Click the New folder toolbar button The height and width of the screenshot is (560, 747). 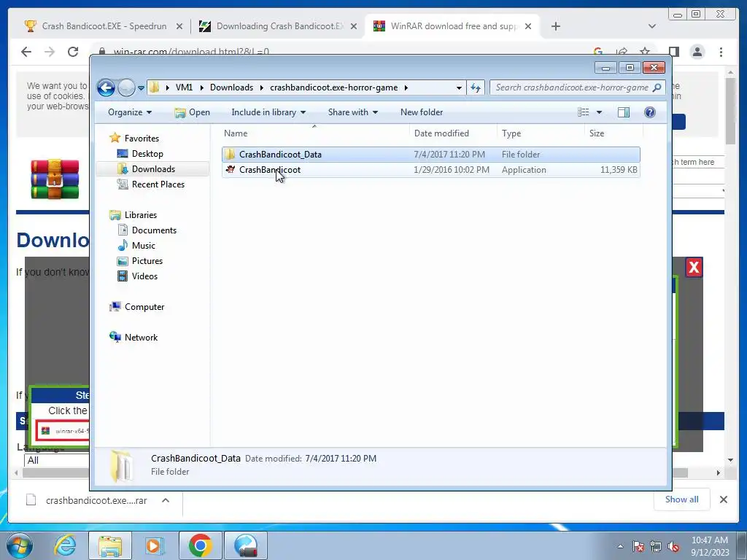click(422, 112)
